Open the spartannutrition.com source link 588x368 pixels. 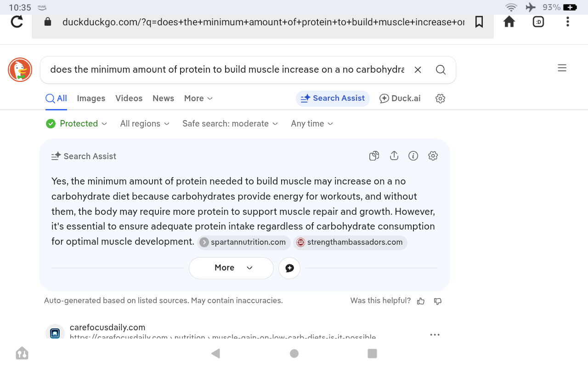[x=243, y=242]
